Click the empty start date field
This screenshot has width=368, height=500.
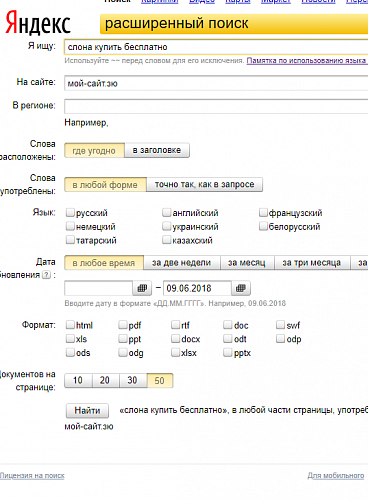[99, 288]
